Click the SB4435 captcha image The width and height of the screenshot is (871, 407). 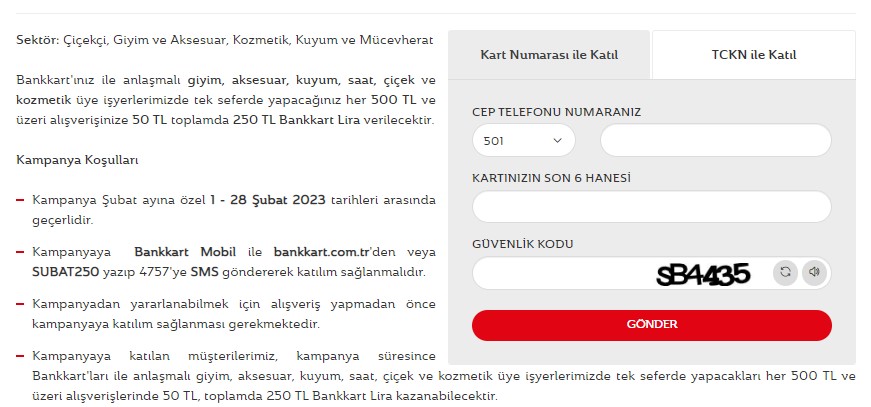[703, 274]
